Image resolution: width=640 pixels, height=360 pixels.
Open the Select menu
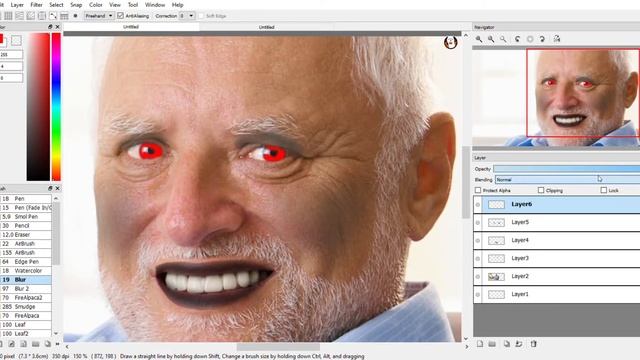pos(56,5)
